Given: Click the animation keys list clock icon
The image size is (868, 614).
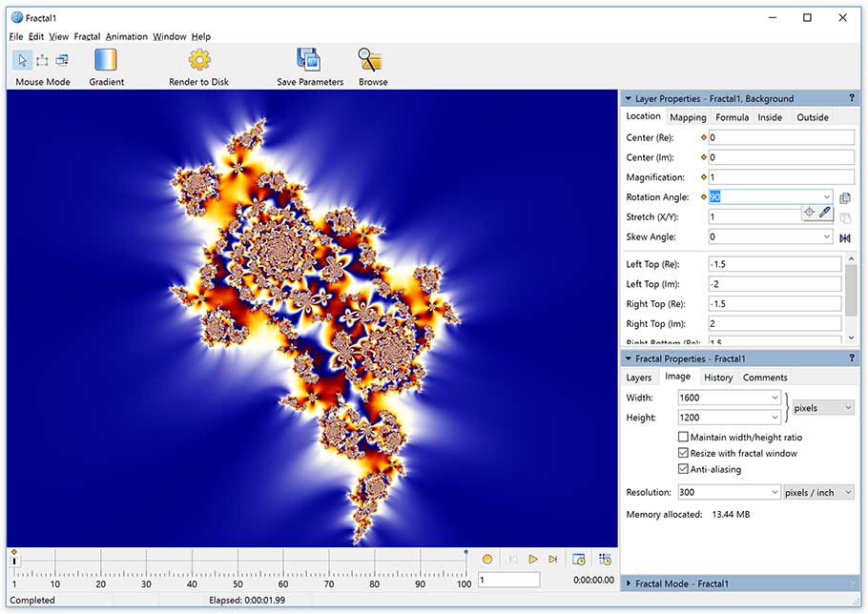Looking at the screenshot, I should click(x=605, y=560).
